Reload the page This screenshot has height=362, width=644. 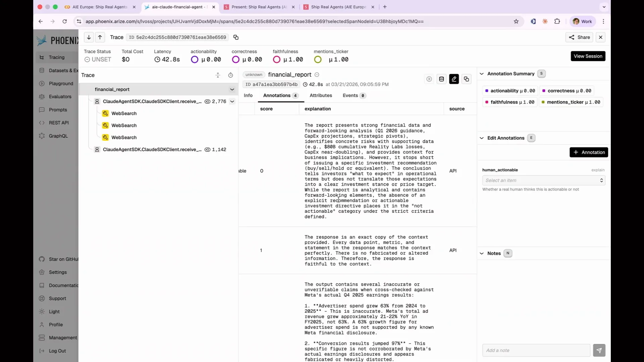64,21
